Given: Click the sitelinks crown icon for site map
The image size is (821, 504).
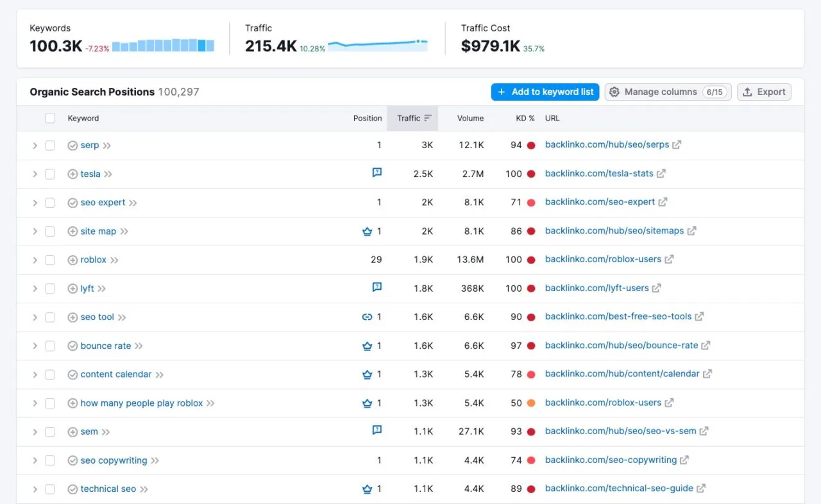Looking at the screenshot, I should (366, 231).
